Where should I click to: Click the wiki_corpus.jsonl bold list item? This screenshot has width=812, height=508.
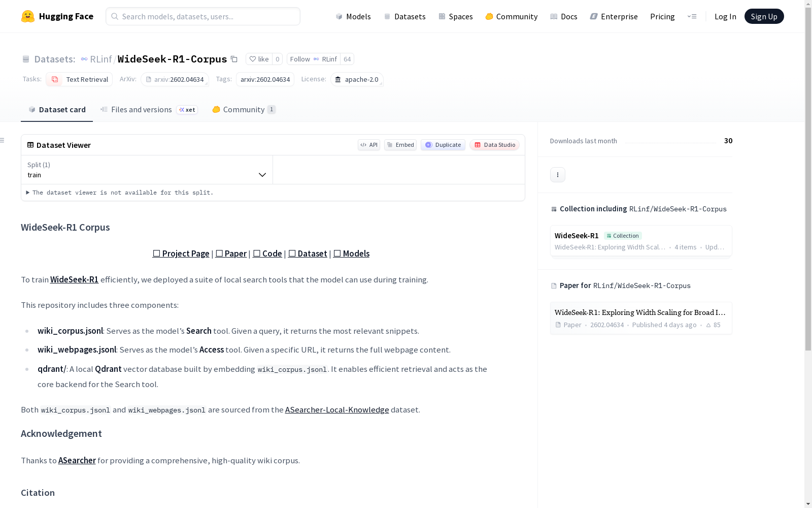70,331
